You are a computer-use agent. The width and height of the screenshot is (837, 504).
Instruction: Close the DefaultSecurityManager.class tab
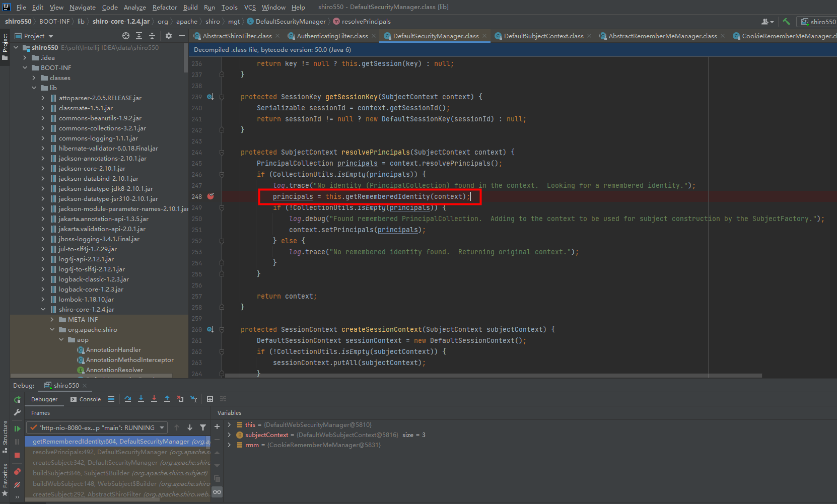click(x=484, y=36)
